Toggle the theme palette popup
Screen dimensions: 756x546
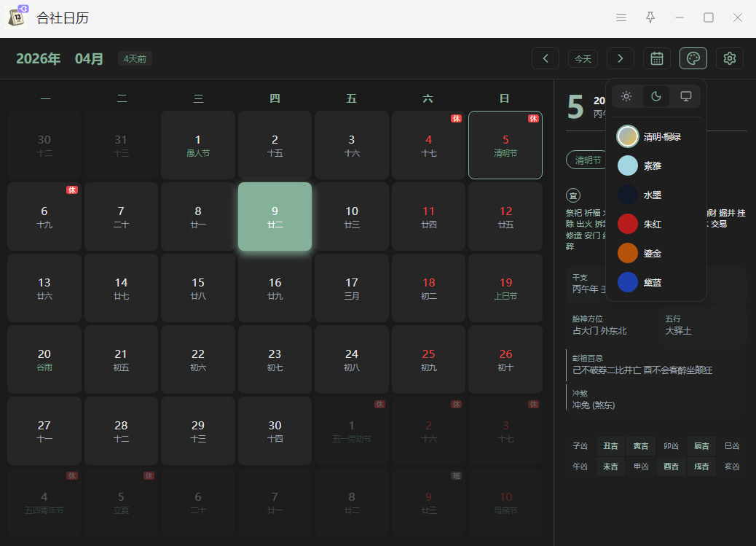tap(693, 58)
